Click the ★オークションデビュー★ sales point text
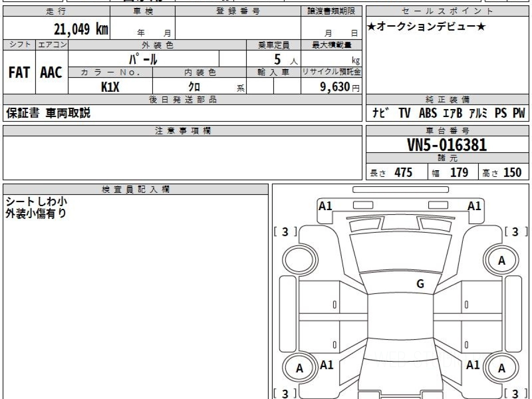This screenshot has height=399, width=532. click(426, 27)
